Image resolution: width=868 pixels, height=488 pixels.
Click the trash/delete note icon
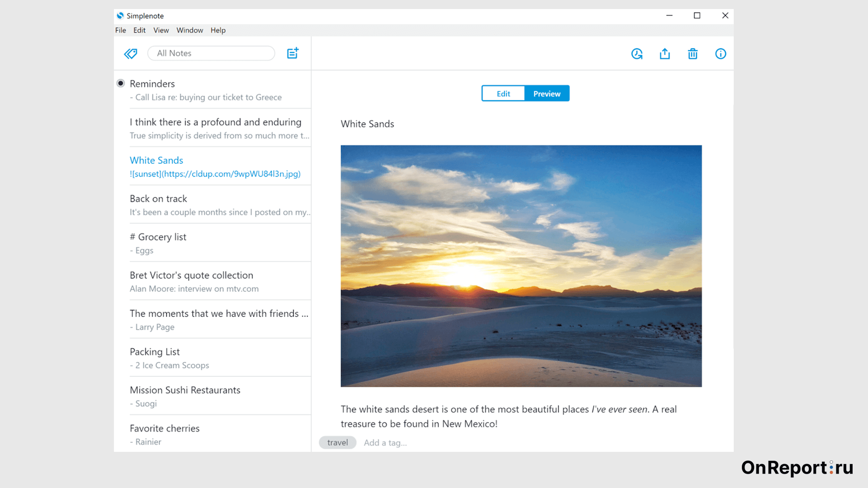[693, 54]
